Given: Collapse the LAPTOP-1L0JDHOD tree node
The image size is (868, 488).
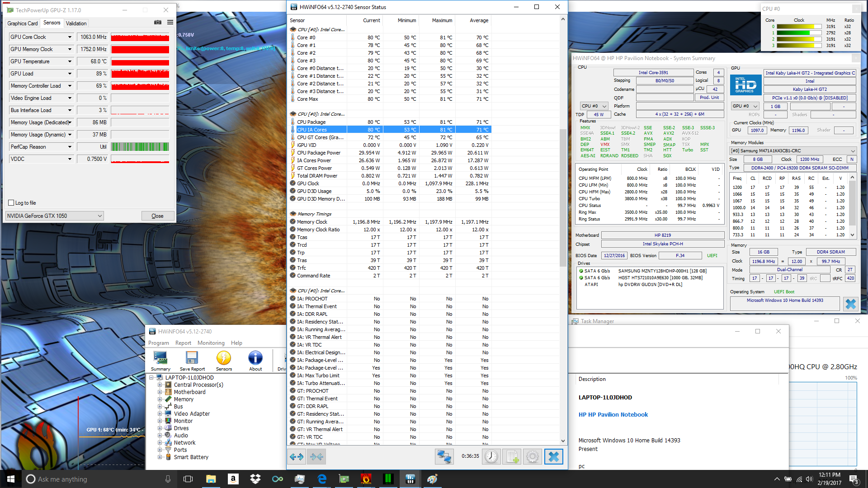Looking at the screenshot, I should coord(151,378).
